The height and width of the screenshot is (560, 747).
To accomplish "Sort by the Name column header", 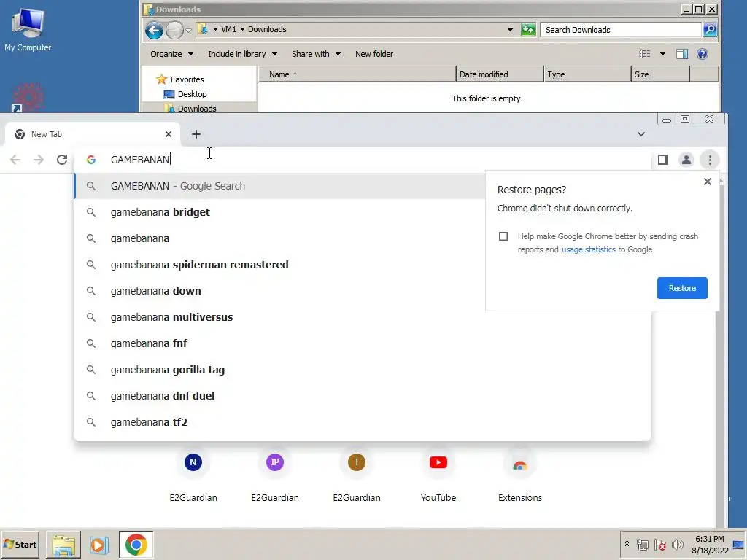I will pyautogui.click(x=357, y=74).
